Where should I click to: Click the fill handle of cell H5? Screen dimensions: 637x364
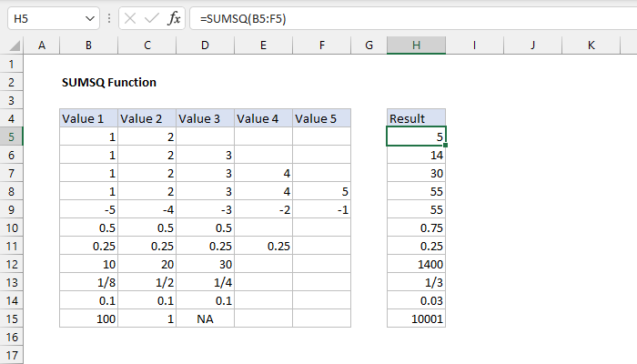[x=445, y=145]
